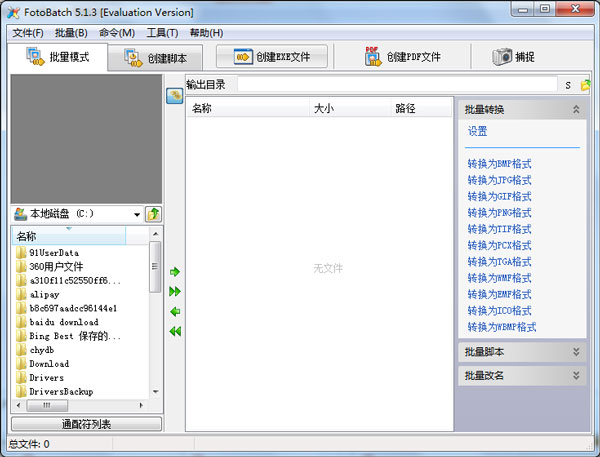This screenshot has height=457, width=600.
Task: Open the 文件(F) menu
Action: [28, 33]
